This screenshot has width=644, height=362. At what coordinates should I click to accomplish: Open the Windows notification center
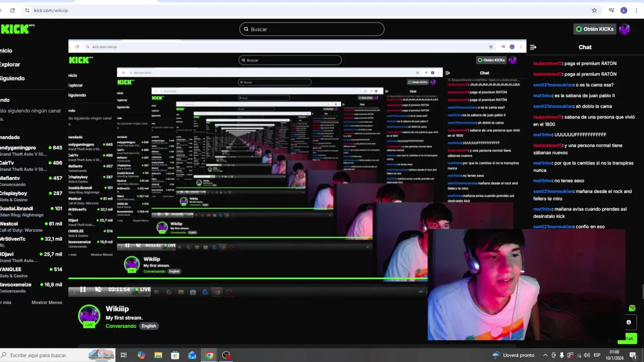coord(633,355)
